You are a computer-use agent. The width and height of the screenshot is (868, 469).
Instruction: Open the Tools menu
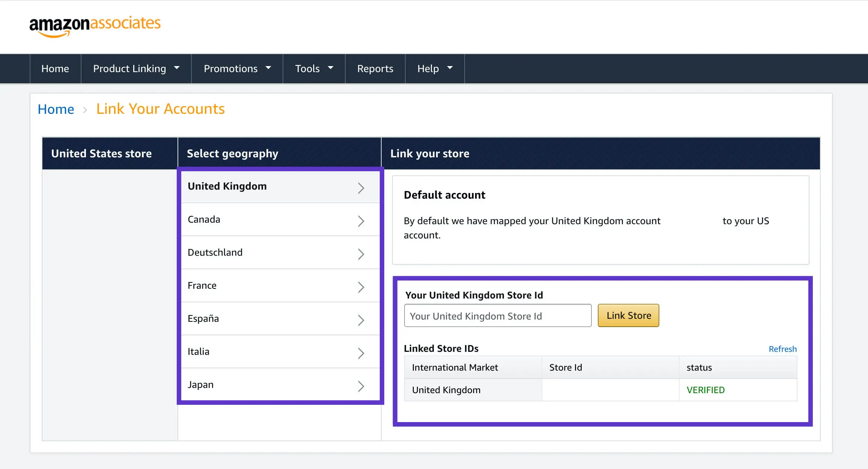click(314, 69)
